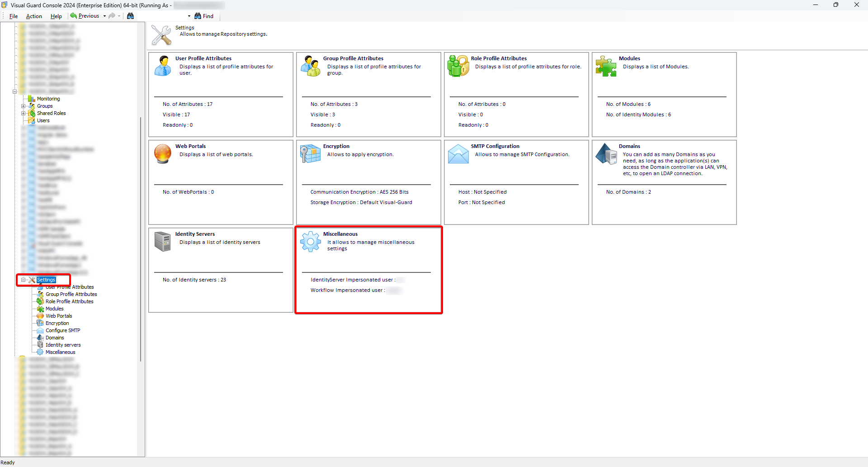The height and width of the screenshot is (467, 868).
Task: Collapse the Settings tree node
Action: [x=24, y=280]
